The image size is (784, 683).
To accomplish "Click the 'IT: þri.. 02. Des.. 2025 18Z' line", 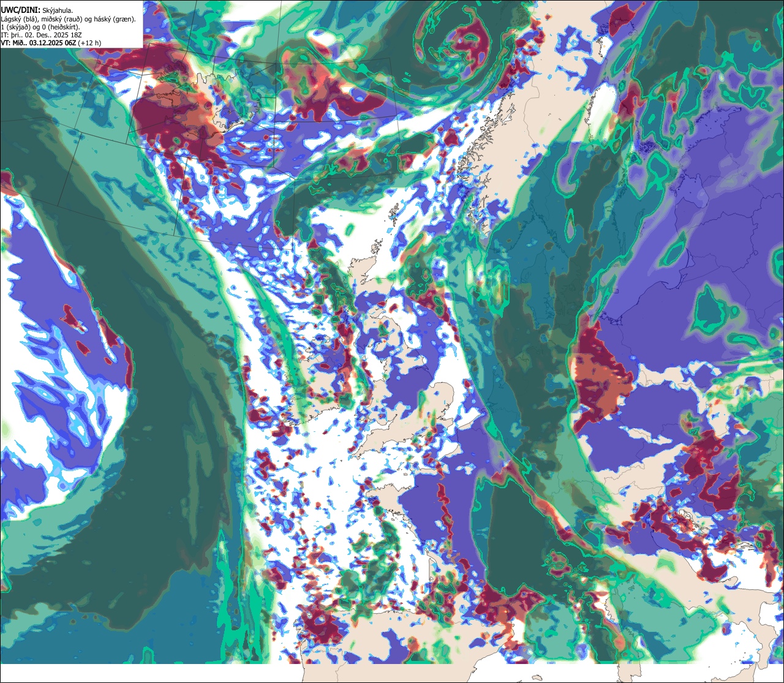I will [42, 36].
